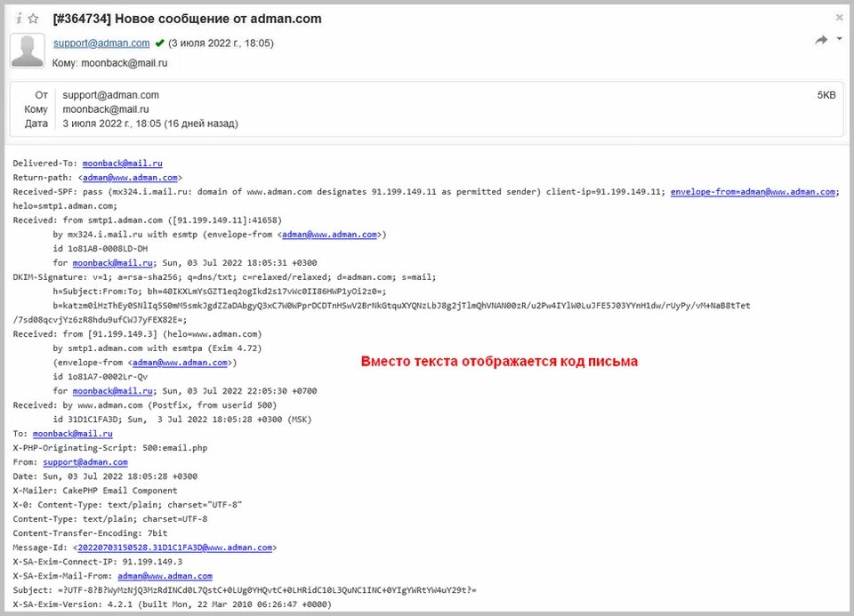
Task: Click the 'id 1o81A7-0002Lr-Qv' line
Action: [x=101, y=377]
